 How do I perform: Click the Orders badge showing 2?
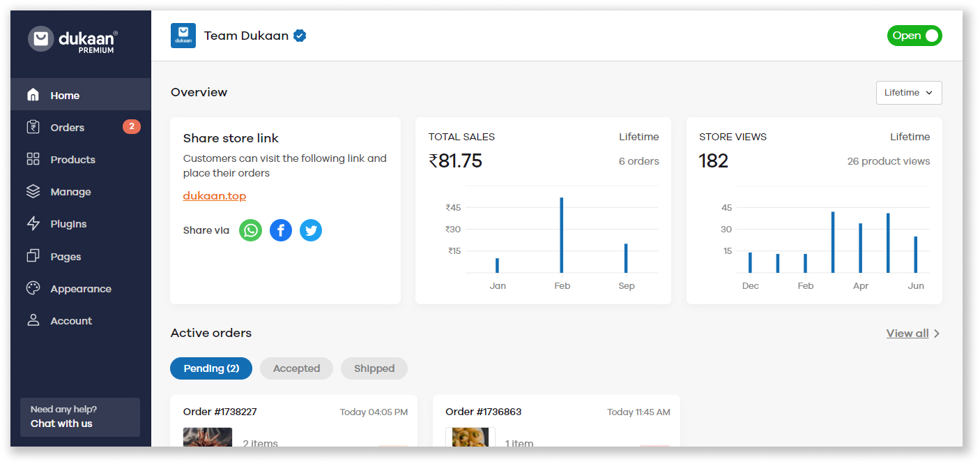[132, 127]
